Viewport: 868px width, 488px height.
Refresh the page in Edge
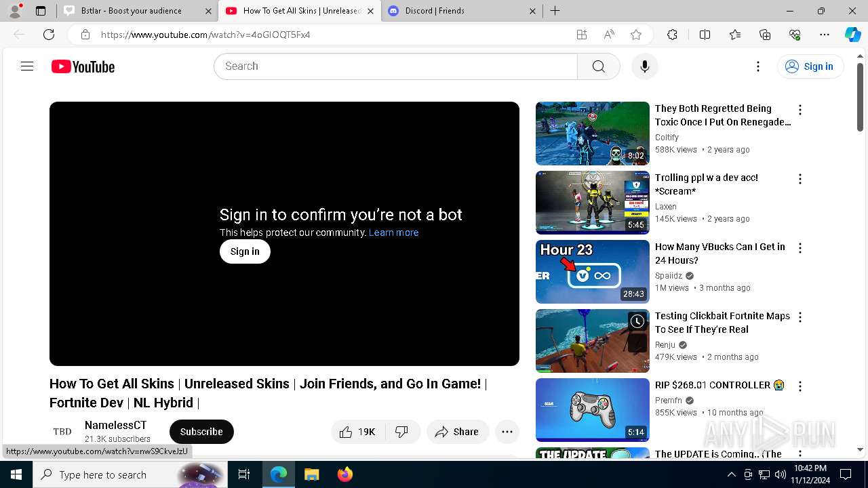(x=49, y=35)
